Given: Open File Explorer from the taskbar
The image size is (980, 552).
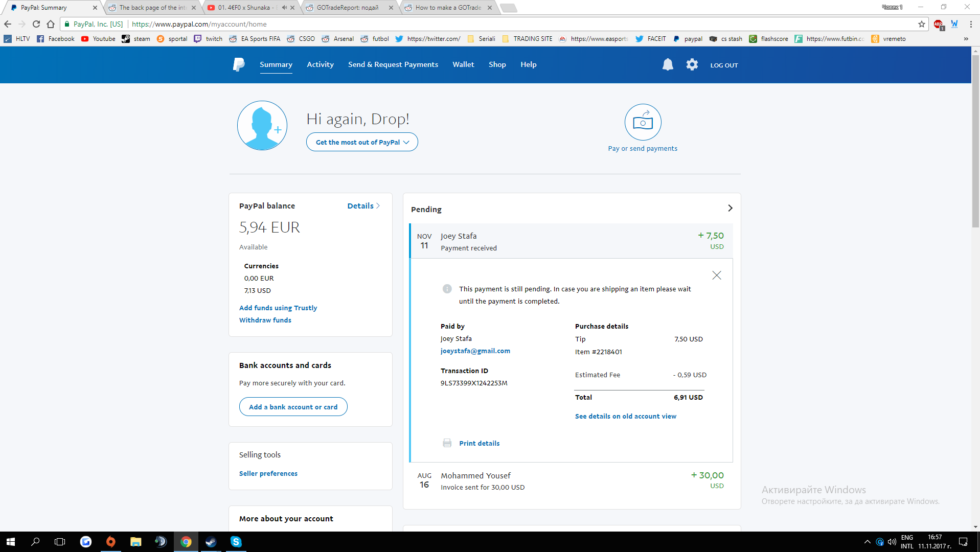Looking at the screenshot, I should [135, 542].
